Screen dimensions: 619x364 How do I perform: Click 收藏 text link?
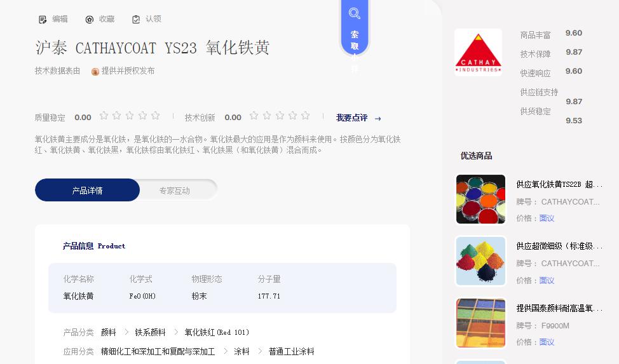click(x=107, y=19)
